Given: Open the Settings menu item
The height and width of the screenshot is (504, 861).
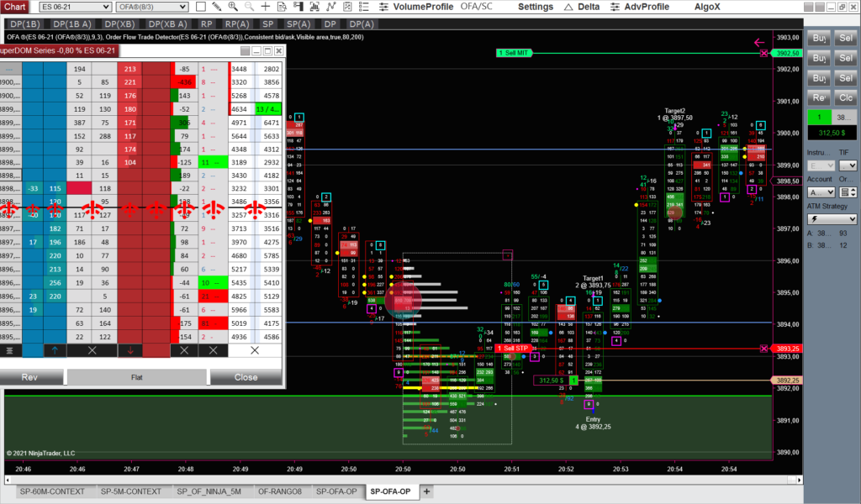Looking at the screenshot, I should 536,7.
